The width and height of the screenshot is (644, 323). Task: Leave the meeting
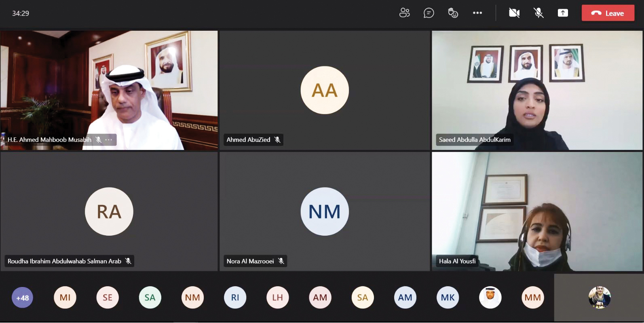click(x=608, y=13)
